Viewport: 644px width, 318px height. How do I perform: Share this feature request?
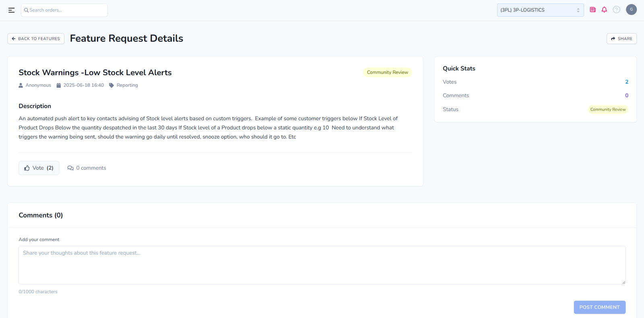pos(621,39)
